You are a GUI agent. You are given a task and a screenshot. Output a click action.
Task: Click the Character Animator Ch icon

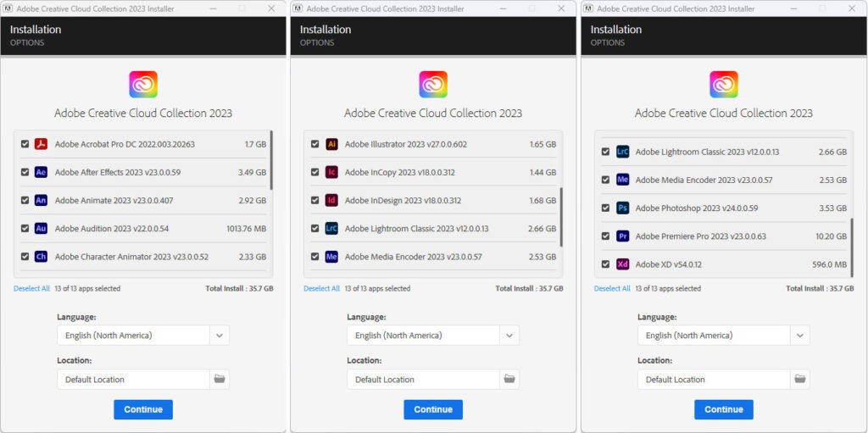point(41,257)
